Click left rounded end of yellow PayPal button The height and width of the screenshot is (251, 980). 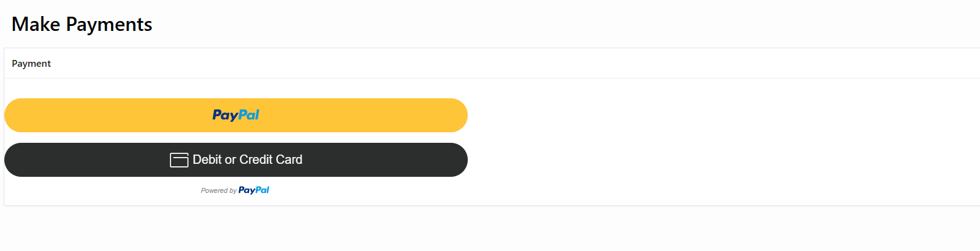15,115
